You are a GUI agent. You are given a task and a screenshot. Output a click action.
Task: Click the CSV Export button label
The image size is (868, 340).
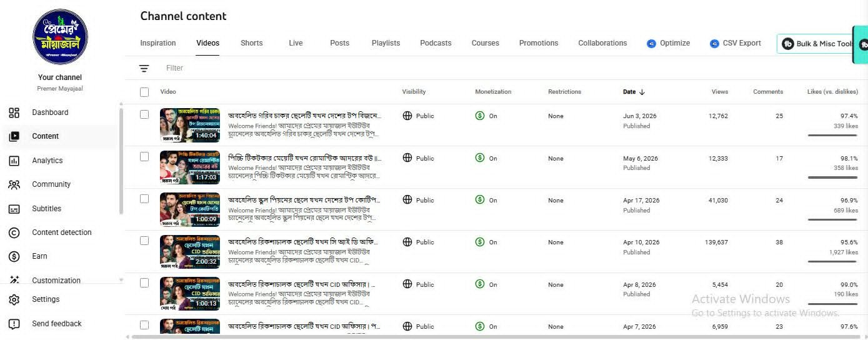click(x=742, y=43)
